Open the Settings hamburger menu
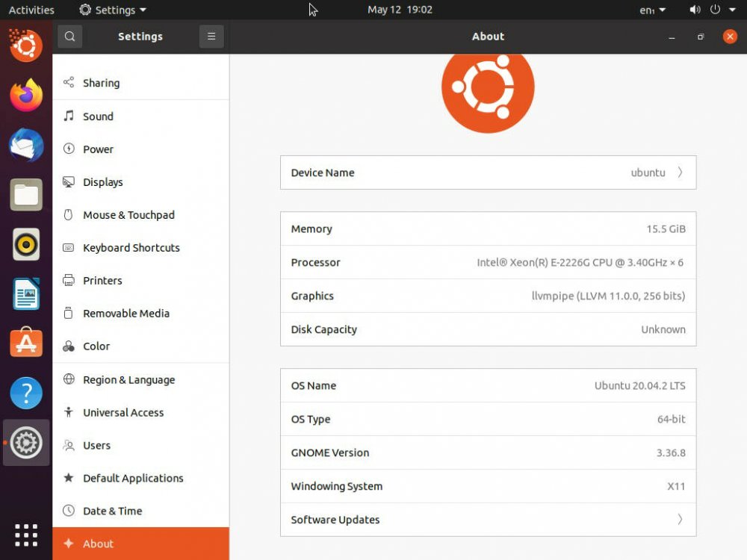 pos(211,36)
